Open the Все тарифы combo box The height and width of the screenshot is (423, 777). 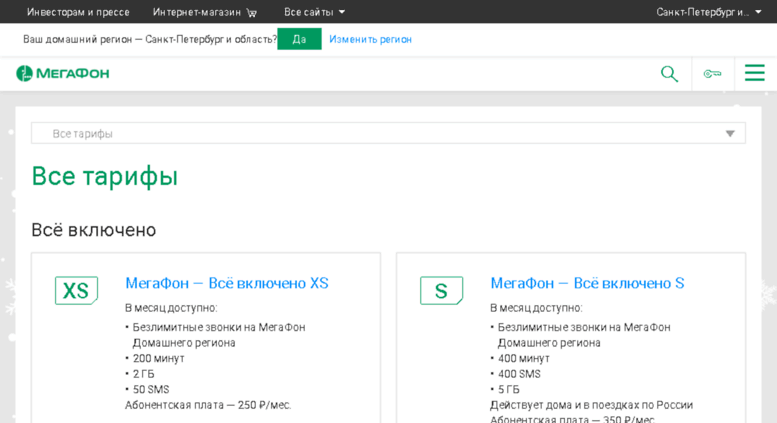coord(388,133)
